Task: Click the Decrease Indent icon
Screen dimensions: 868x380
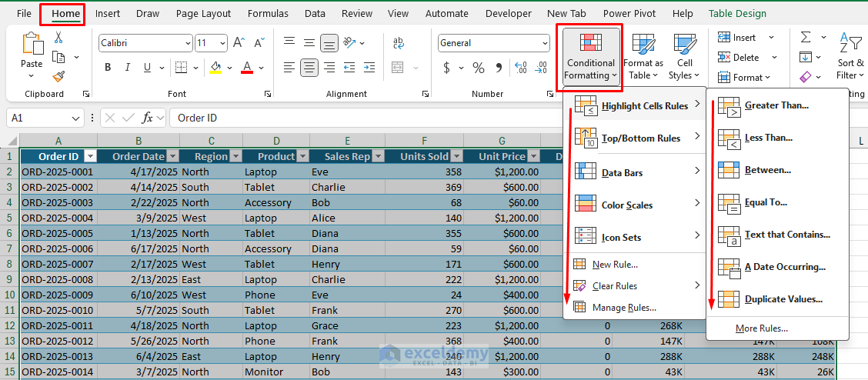Action: [349, 68]
